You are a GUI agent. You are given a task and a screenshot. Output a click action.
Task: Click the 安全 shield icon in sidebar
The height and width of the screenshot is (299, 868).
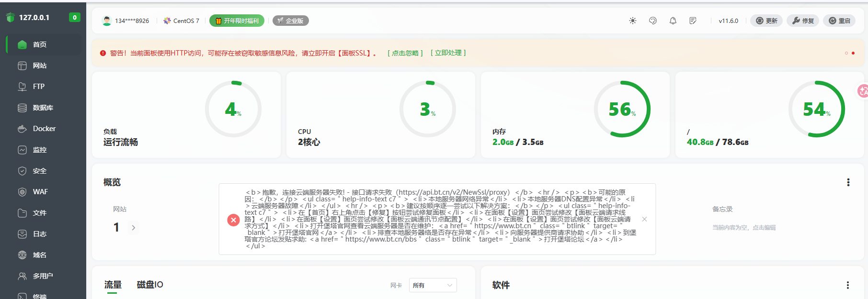point(22,171)
